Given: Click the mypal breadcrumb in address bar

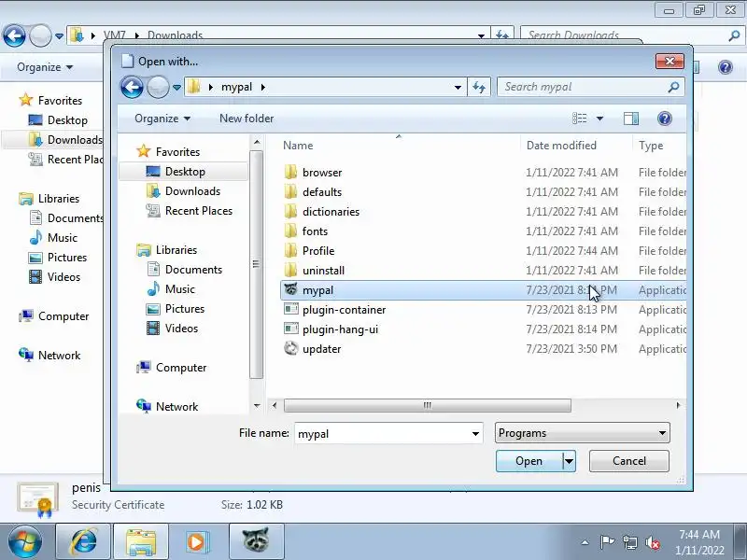Looking at the screenshot, I should pyautogui.click(x=237, y=87).
